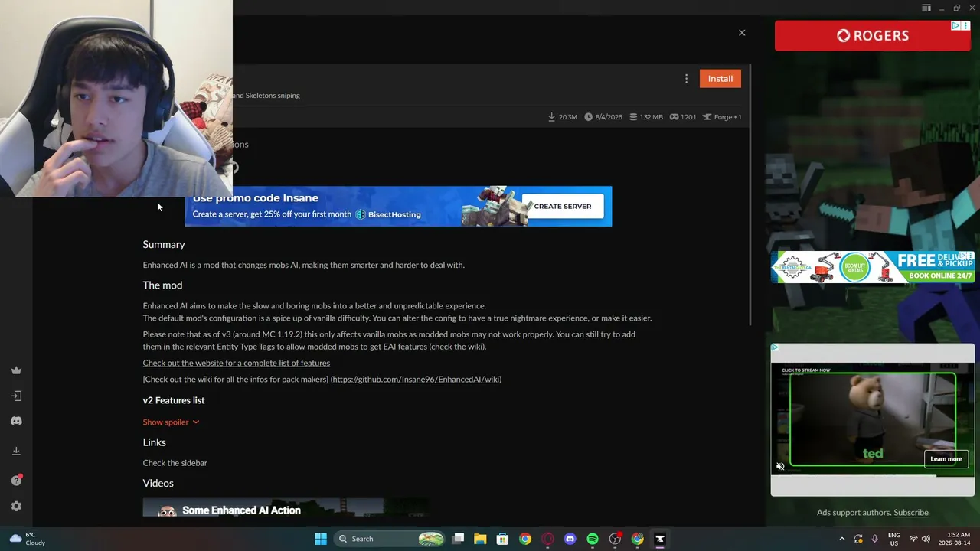Open the website features list link

point(237,363)
